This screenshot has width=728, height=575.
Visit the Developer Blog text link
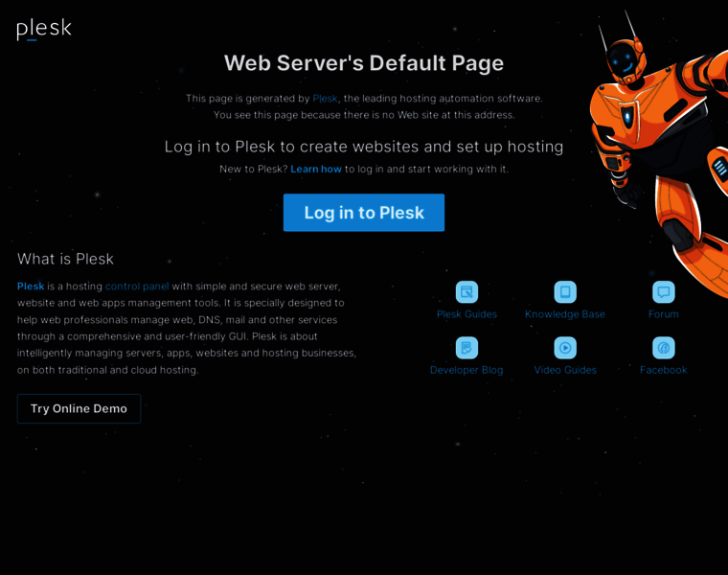click(466, 370)
